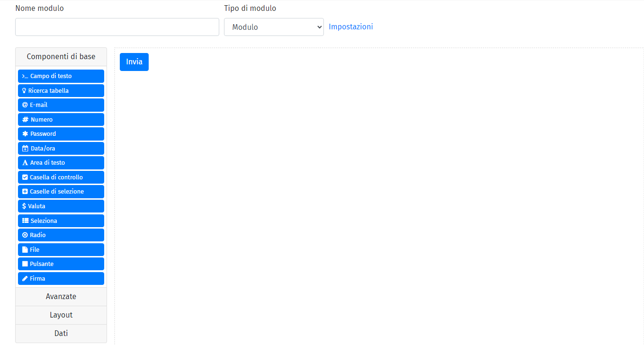Image resolution: width=644 pixels, height=345 pixels.
Task: Click the Firma pencil signature component
Action: tap(61, 278)
